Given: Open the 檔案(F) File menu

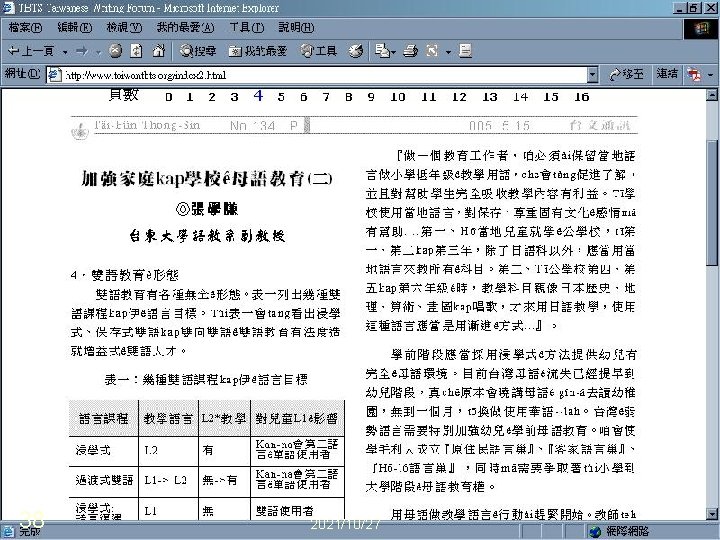Looking at the screenshot, I should pos(25,28).
